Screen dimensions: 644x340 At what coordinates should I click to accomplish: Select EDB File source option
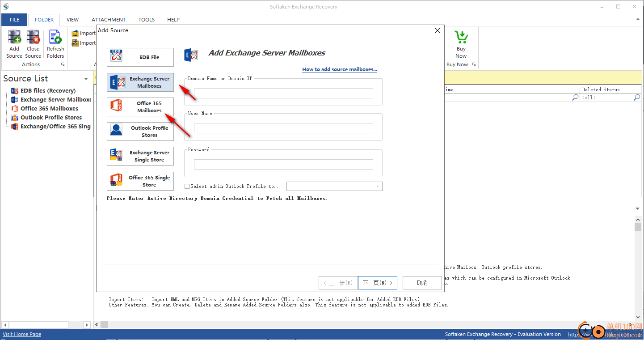[140, 57]
